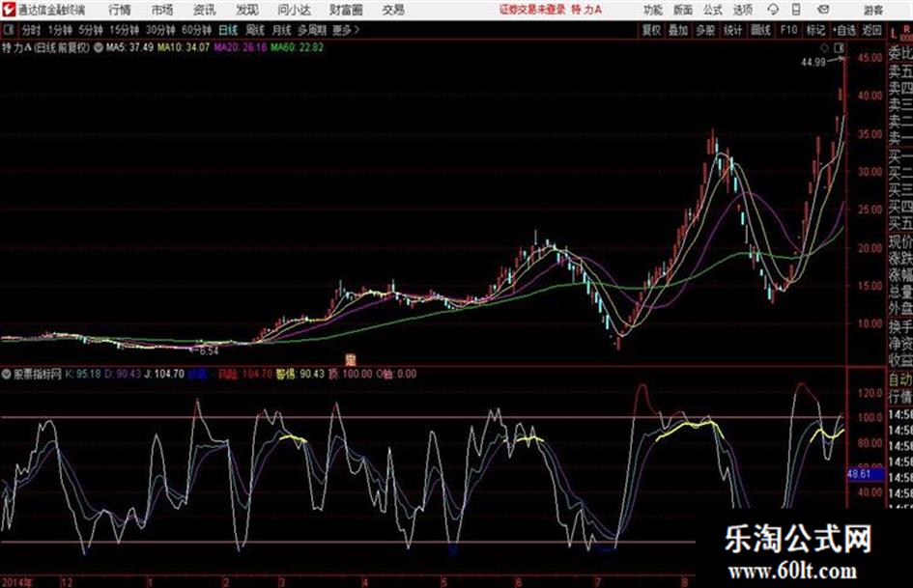Click the 自动 label in right panel
913x588 pixels.
click(x=900, y=380)
